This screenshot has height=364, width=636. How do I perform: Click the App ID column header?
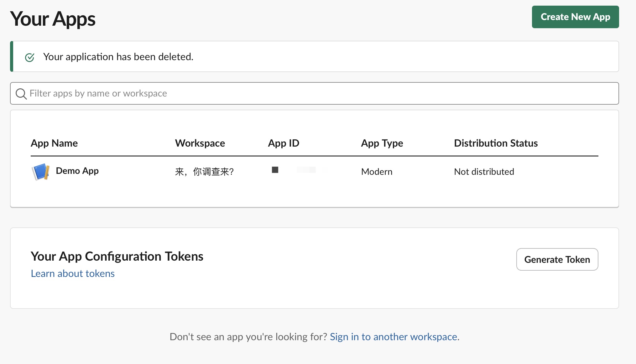pos(284,143)
